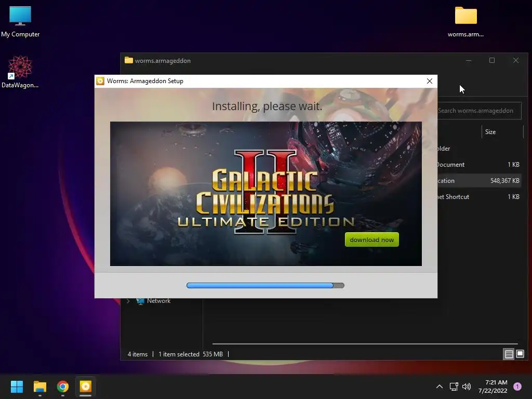Click the download now button in ad
Image resolution: width=532 pixels, height=399 pixels.
tap(371, 240)
